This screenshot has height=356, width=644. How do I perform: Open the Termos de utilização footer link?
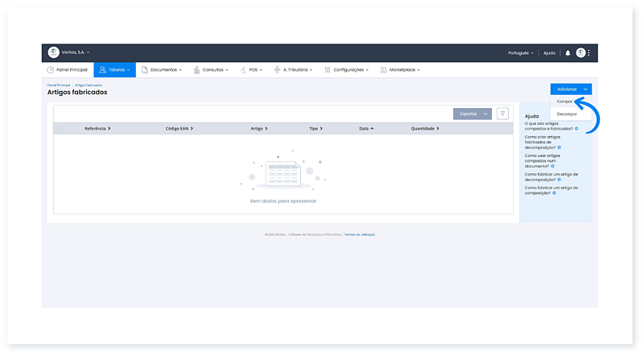(x=359, y=234)
